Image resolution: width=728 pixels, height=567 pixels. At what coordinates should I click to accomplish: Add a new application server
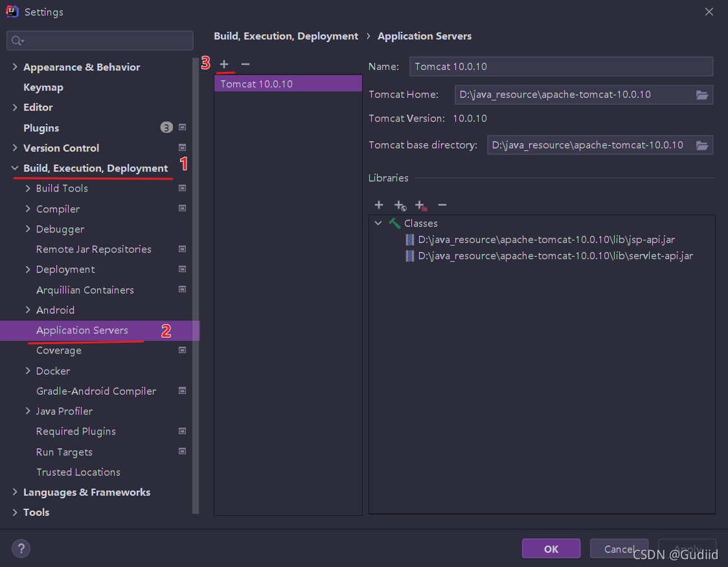pyautogui.click(x=224, y=64)
